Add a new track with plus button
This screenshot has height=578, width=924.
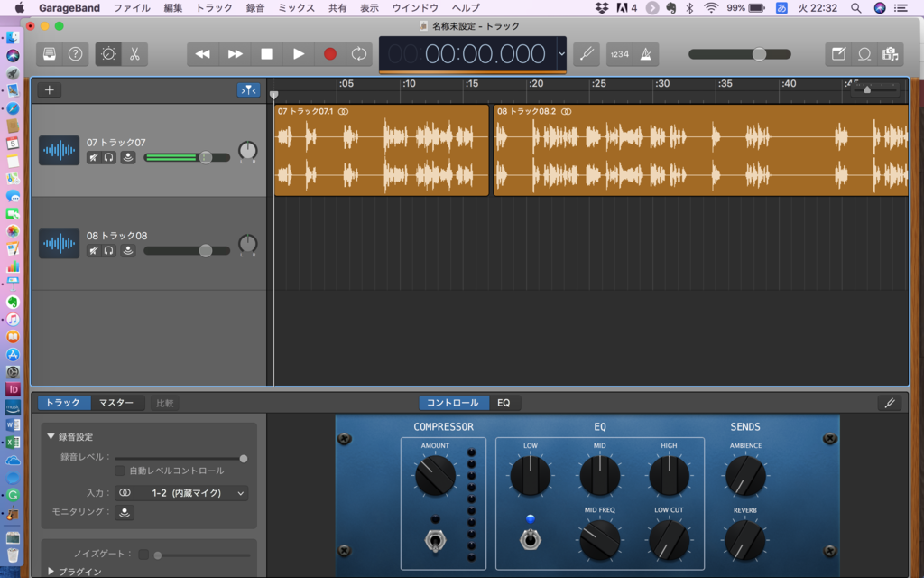click(50, 90)
